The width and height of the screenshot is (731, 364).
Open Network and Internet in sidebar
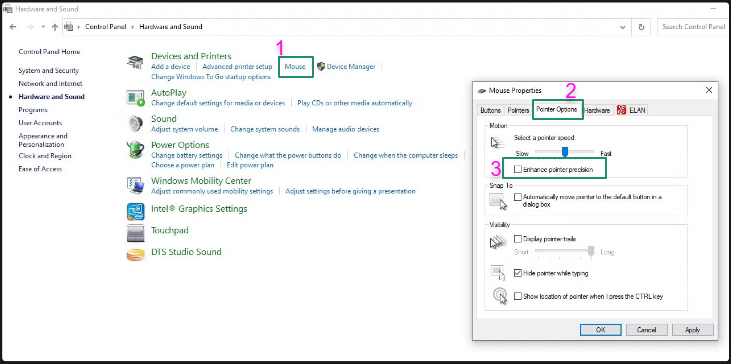coord(50,84)
